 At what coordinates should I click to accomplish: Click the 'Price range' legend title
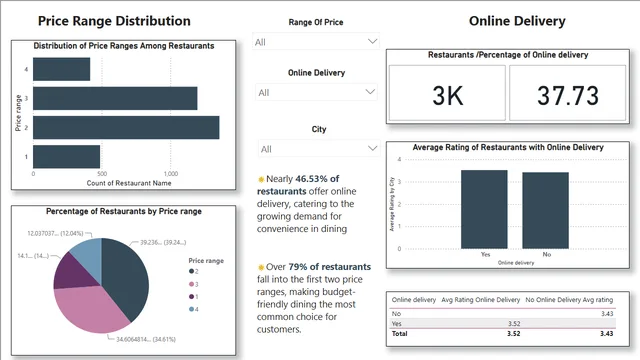tap(206, 260)
